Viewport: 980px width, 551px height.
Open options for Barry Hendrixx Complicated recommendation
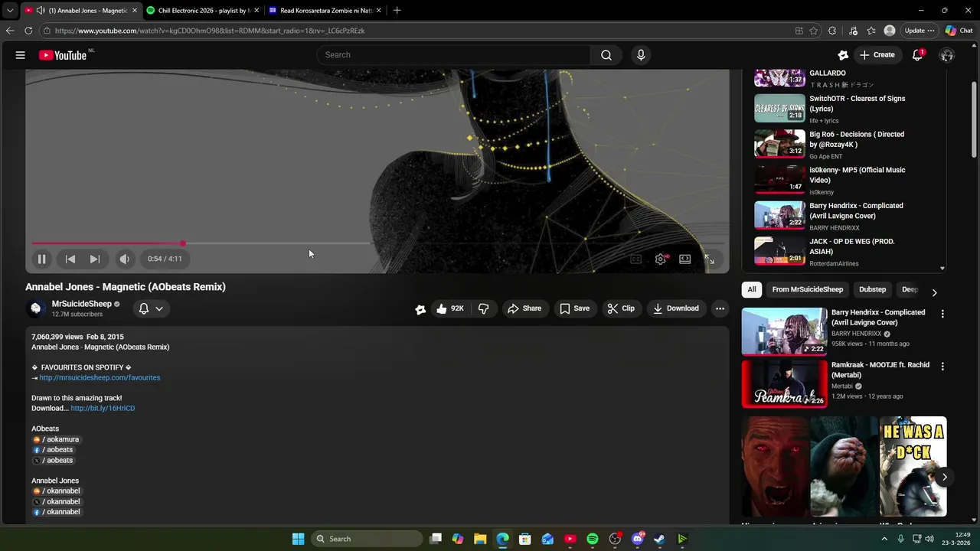click(942, 314)
